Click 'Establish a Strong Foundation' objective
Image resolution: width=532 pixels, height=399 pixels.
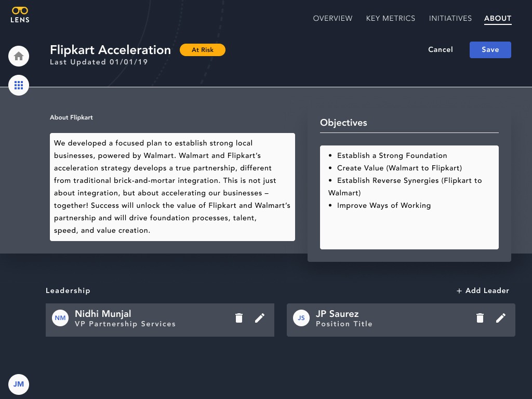(392, 156)
